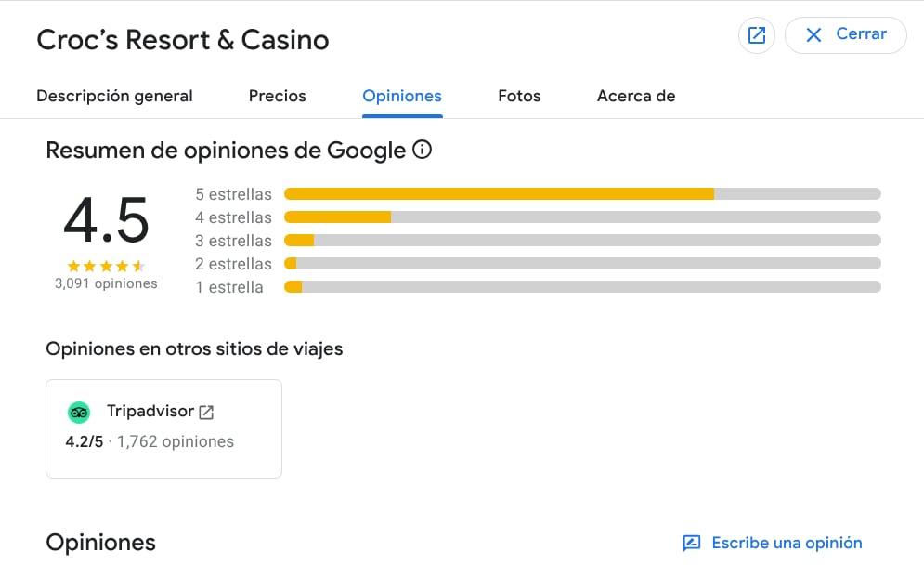This screenshot has width=924, height=565.
Task: Open the Acerca de tab
Action: click(x=636, y=96)
